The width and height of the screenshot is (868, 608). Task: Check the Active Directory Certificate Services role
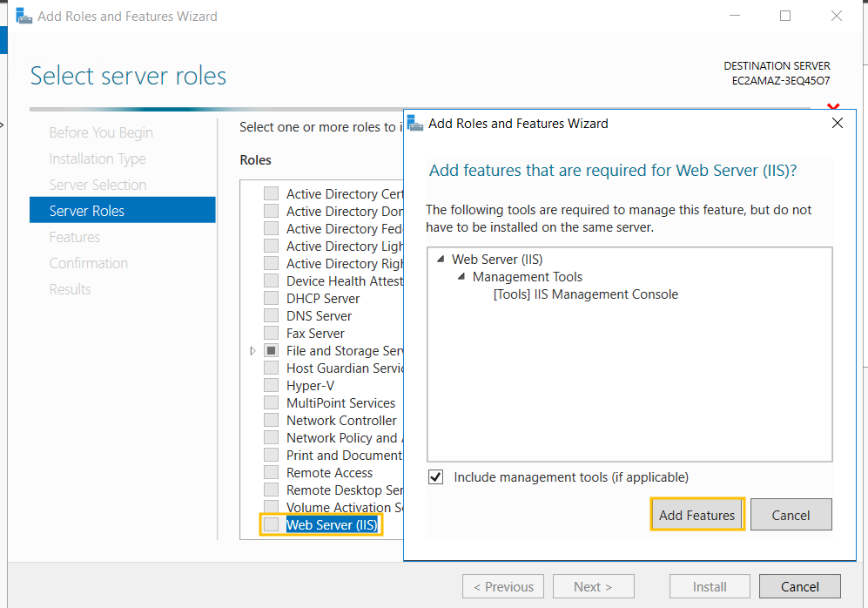pyautogui.click(x=272, y=193)
